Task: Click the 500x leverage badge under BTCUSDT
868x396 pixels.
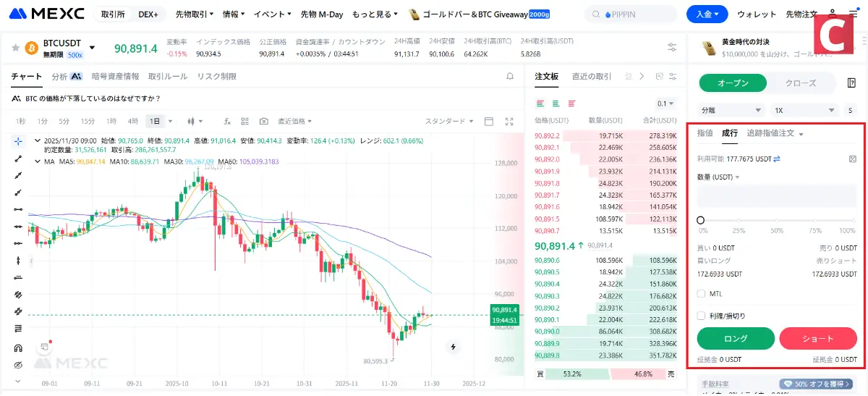Action: [x=75, y=54]
